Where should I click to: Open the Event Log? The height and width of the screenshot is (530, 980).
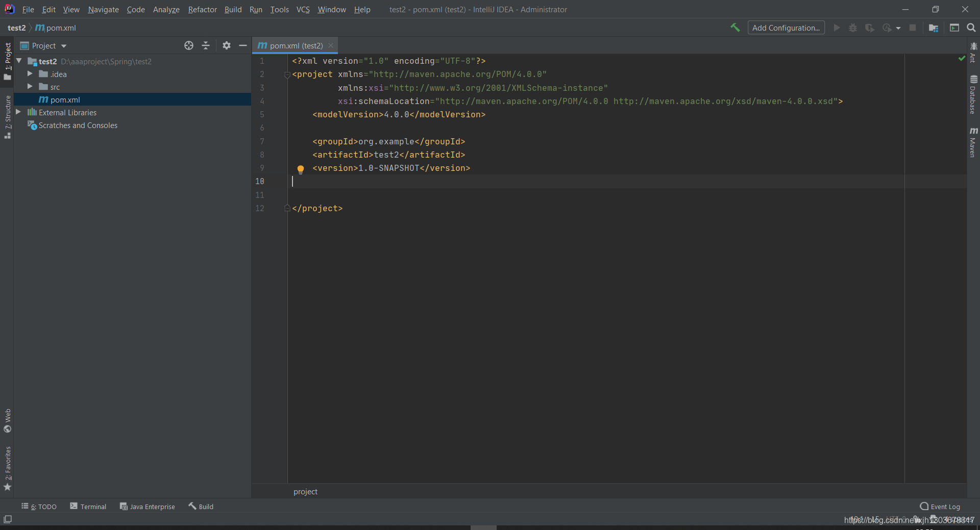[x=940, y=506]
